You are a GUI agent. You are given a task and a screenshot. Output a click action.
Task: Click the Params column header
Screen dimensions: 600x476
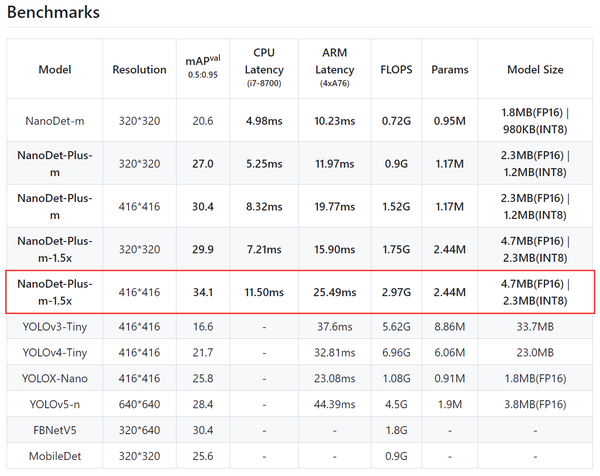[x=450, y=70]
